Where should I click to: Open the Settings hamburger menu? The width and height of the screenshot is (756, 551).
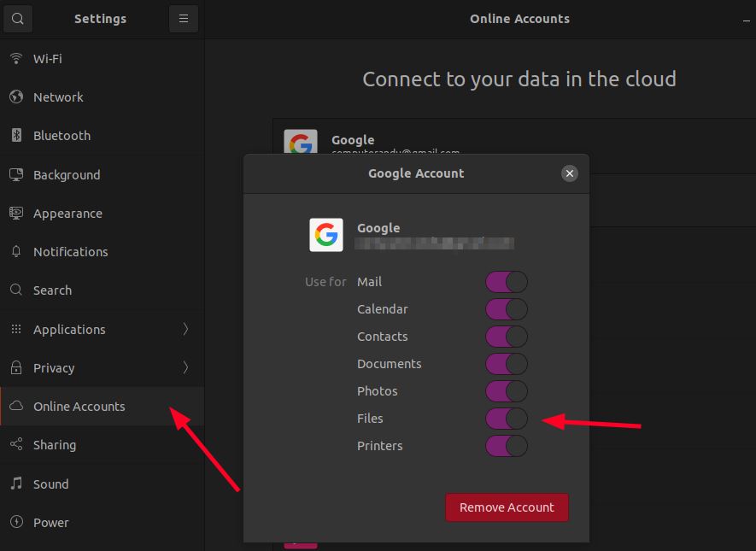point(183,19)
